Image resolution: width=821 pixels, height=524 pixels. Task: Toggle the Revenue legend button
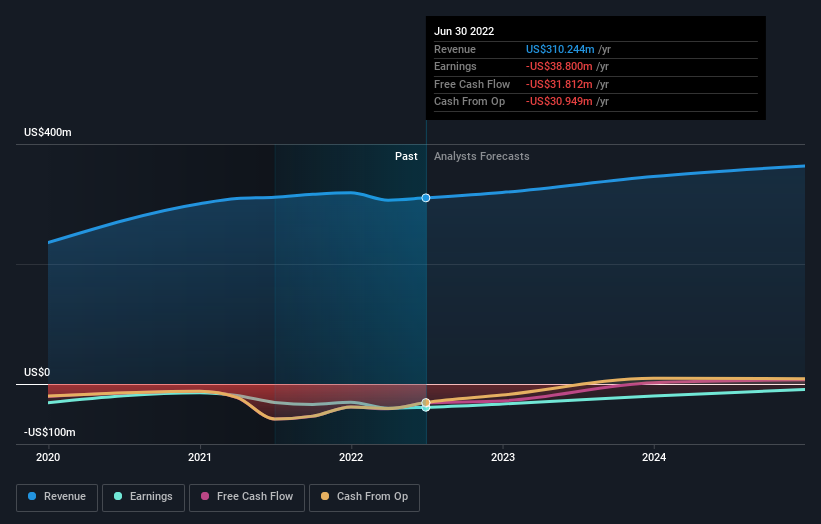point(57,497)
